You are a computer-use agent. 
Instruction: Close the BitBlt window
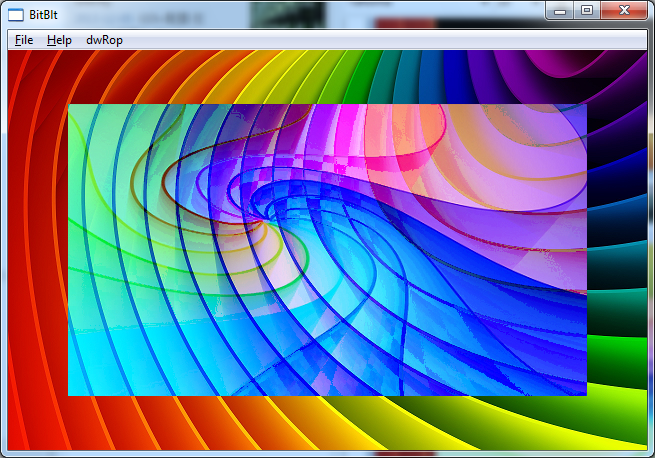click(x=624, y=10)
